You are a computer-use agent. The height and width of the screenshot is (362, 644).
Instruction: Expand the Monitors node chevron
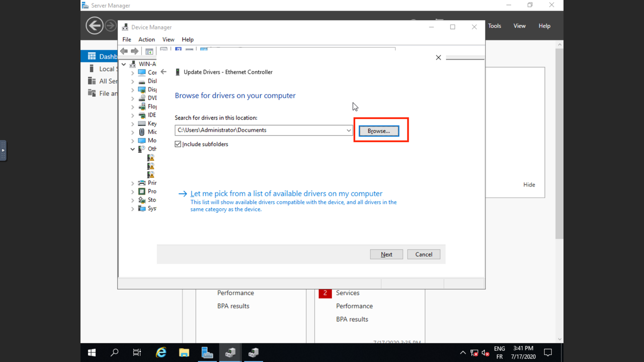133,141
